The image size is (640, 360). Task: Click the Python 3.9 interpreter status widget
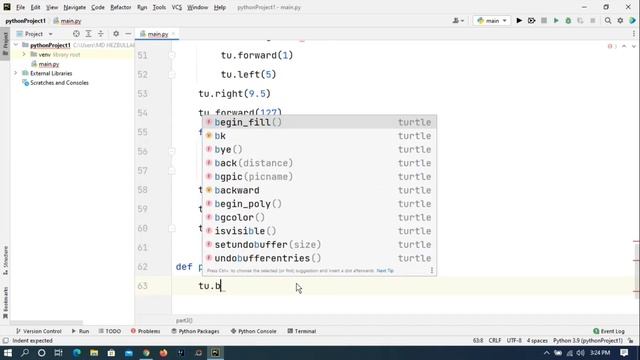[588, 340]
